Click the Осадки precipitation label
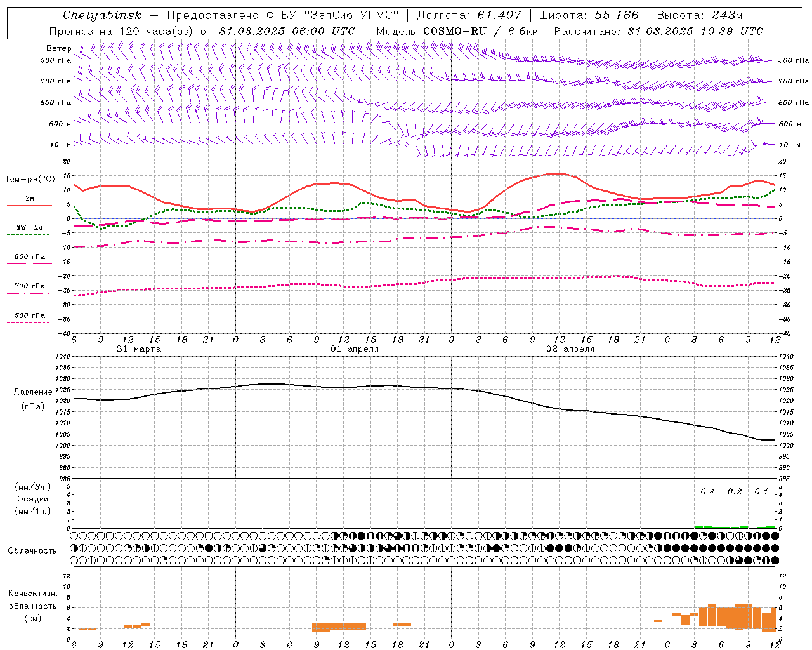Image resolution: width=812 pixels, height=650 pixels. [33, 499]
